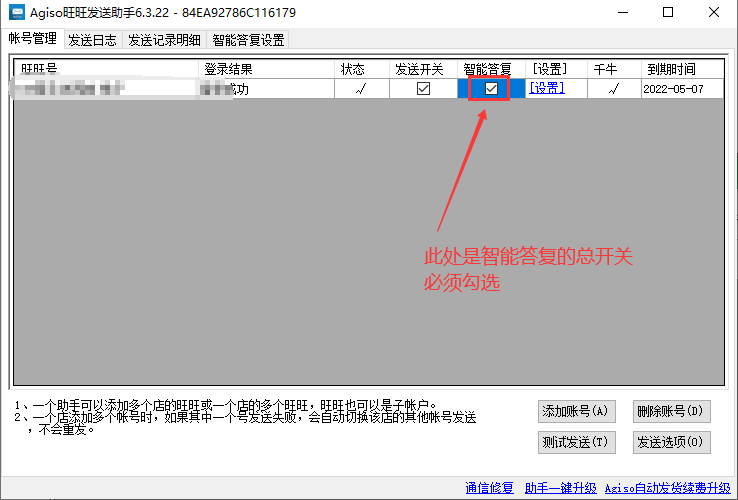The height and width of the screenshot is (500, 738).
Task: Click the 智能答复 column header
Action: (491, 69)
